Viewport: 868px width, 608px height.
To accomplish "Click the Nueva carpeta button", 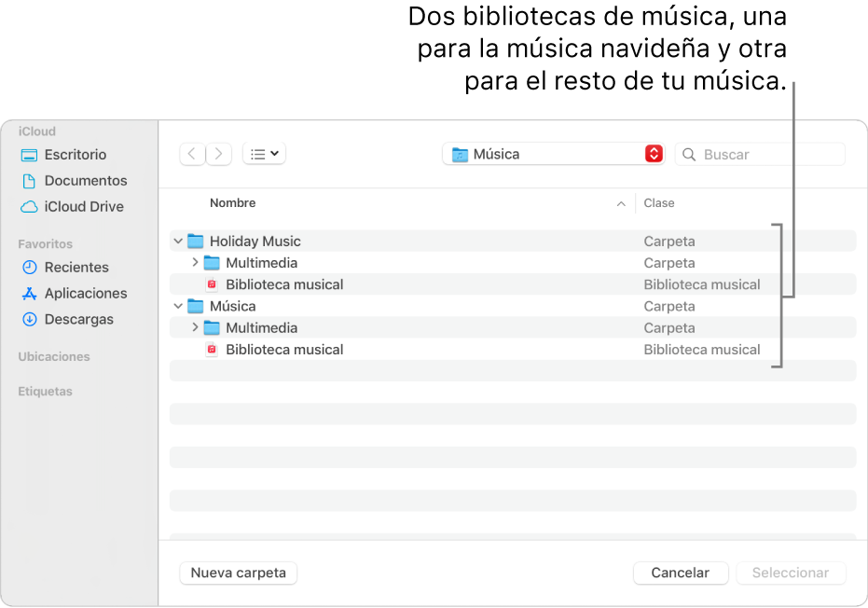I will click(238, 573).
